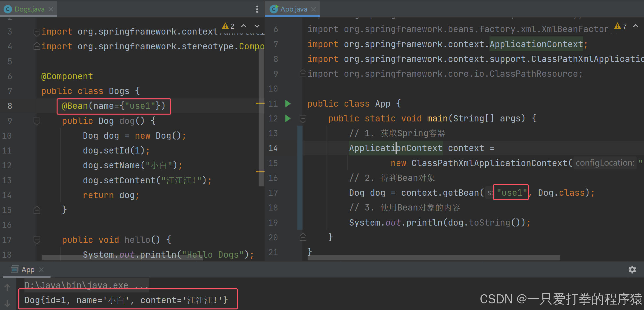The height and width of the screenshot is (310, 644).
Task: Switch to the Dogs.java editor tab
Action: point(29,9)
